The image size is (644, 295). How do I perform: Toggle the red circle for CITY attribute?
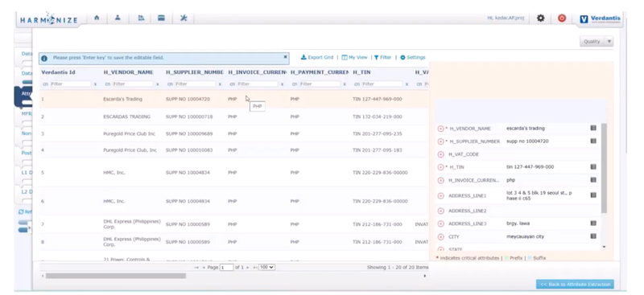(x=440, y=237)
